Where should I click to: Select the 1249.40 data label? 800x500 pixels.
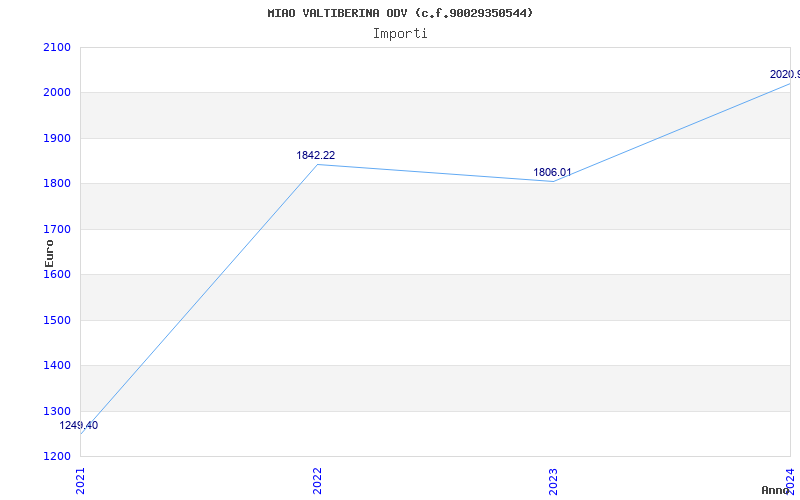click(79, 426)
